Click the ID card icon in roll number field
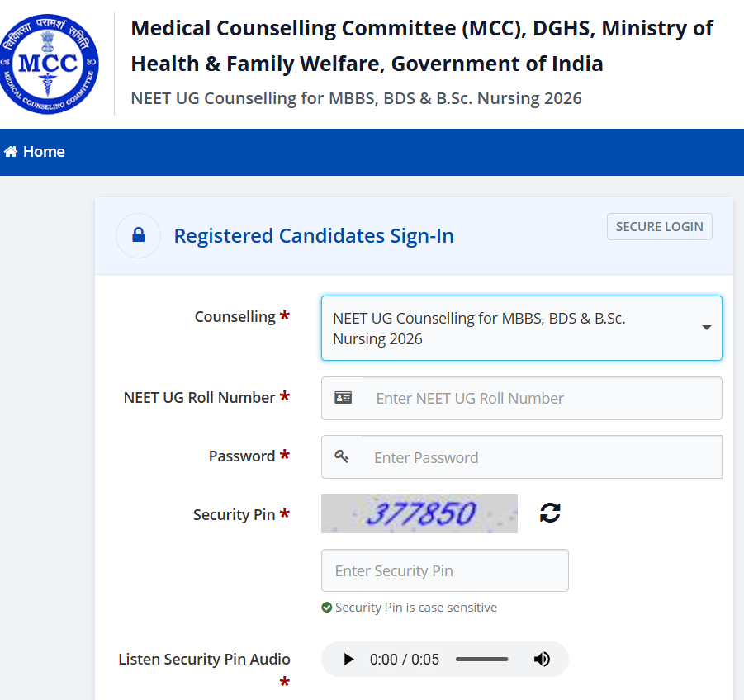Viewport: 744px width, 700px height. pos(343,397)
